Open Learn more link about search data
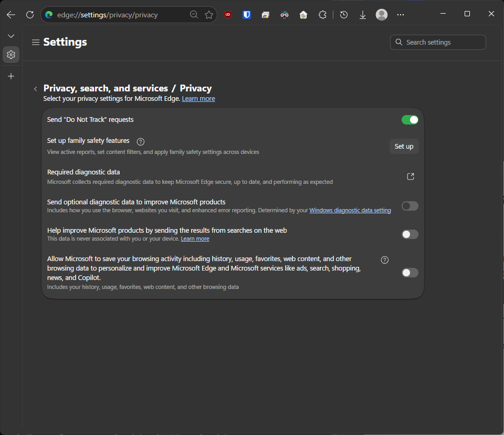This screenshot has height=435, width=504. coord(195,239)
